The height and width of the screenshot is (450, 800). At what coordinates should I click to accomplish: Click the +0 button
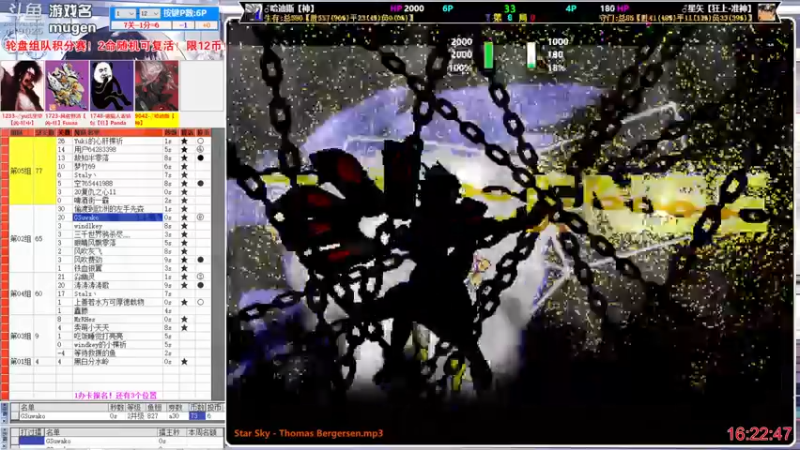(x=206, y=25)
